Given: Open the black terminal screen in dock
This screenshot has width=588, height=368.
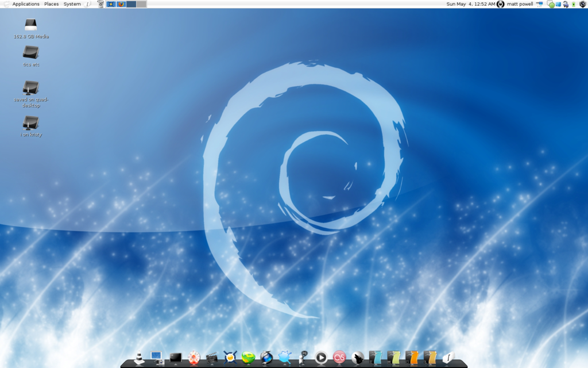Looking at the screenshot, I should coord(176,358).
